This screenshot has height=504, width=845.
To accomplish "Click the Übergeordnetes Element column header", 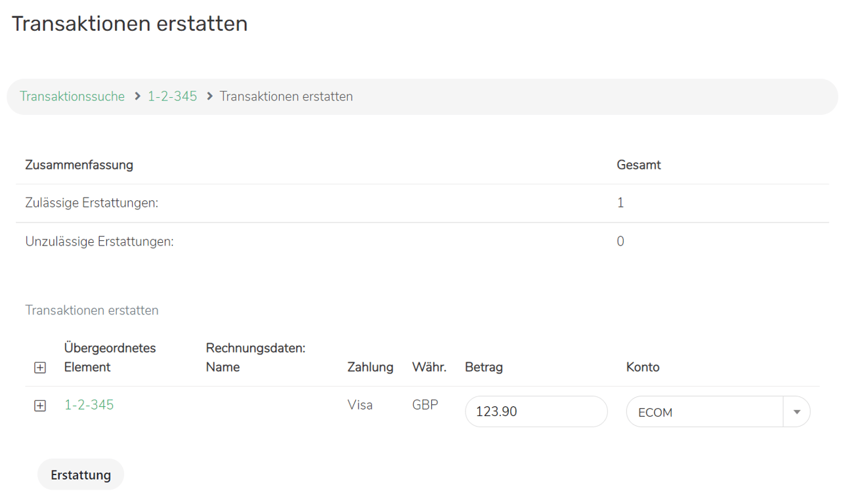I will [x=110, y=357].
